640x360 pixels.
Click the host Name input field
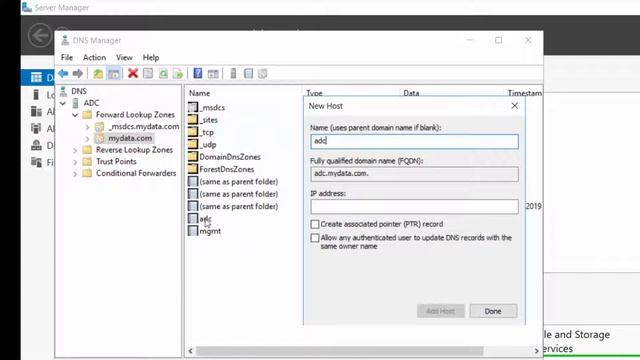[x=414, y=141]
